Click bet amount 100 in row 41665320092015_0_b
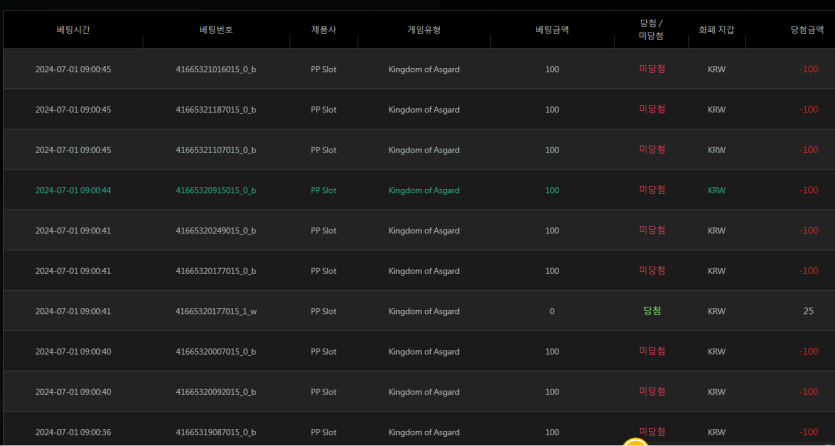This screenshot has width=835, height=446. pyautogui.click(x=552, y=392)
